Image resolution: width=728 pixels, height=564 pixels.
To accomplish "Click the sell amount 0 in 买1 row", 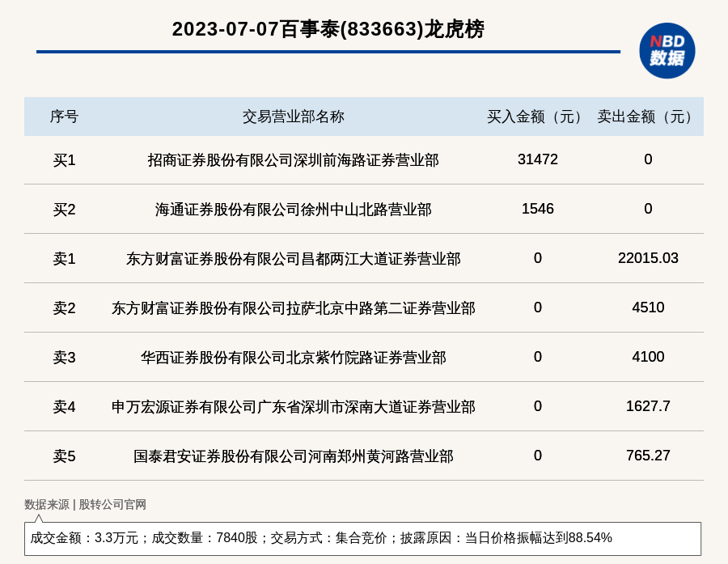I will click(x=648, y=159).
